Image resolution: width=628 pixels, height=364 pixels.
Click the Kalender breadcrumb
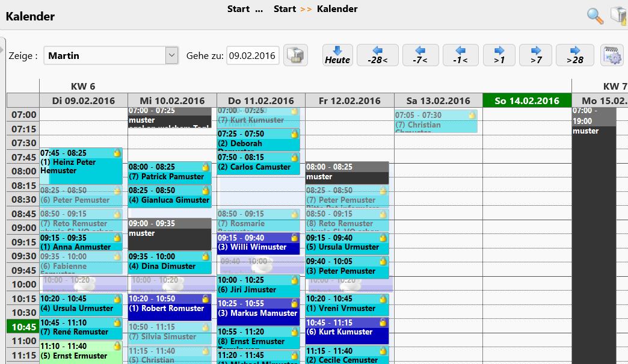click(337, 9)
